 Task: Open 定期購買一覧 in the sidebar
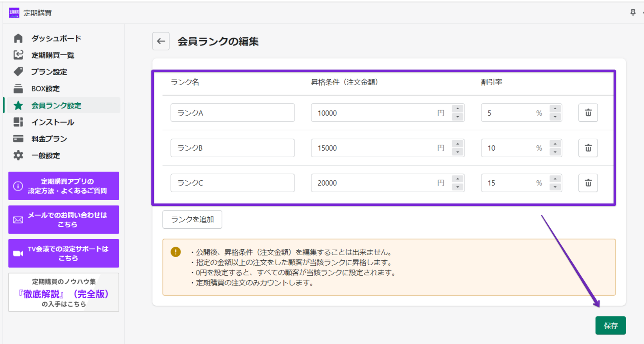(53, 55)
